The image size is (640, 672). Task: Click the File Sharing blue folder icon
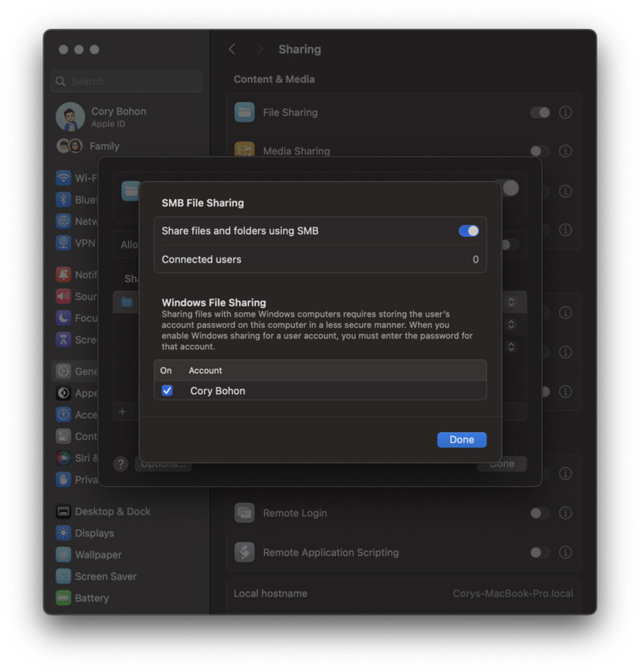[x=243, y=112]
